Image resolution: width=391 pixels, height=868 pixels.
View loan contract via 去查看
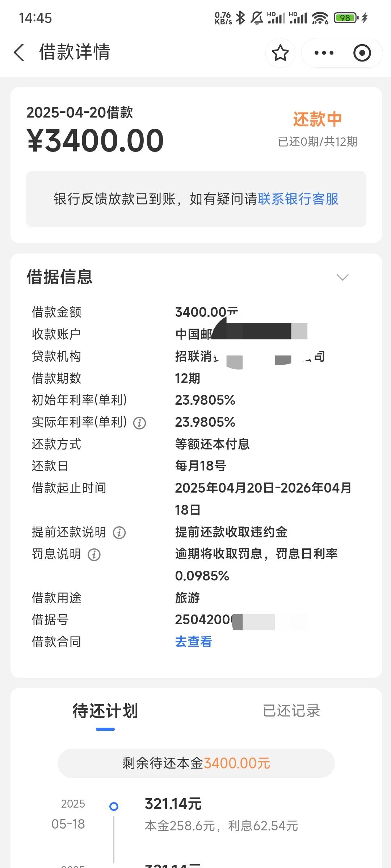click(x=194, y=641)
